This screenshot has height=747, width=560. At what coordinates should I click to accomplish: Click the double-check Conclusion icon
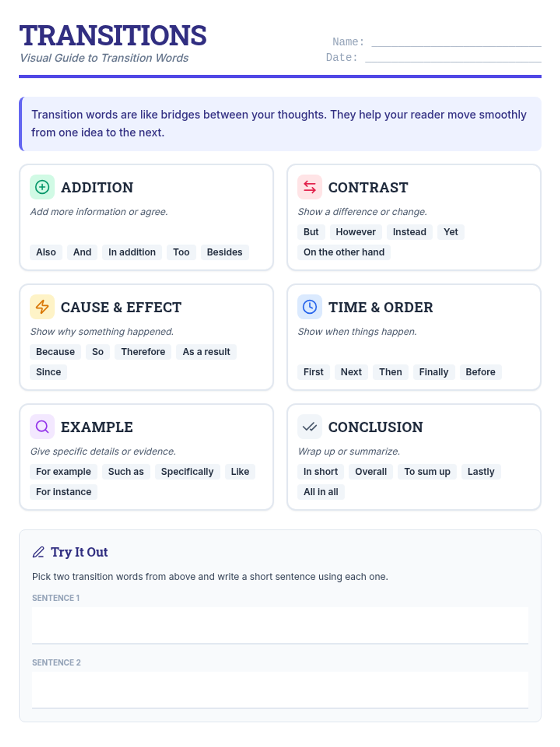[309, 427]
